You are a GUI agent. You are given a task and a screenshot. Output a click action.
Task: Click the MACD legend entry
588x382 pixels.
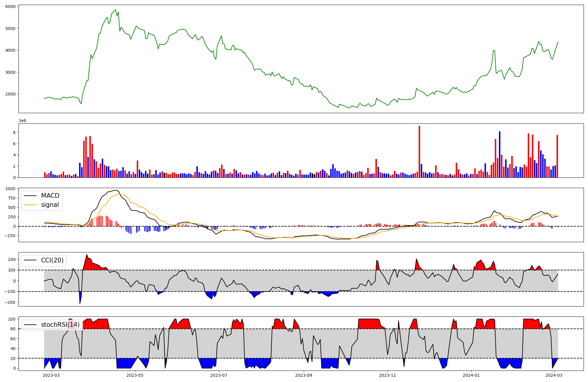pyautogui.click(x=50, y=196)
